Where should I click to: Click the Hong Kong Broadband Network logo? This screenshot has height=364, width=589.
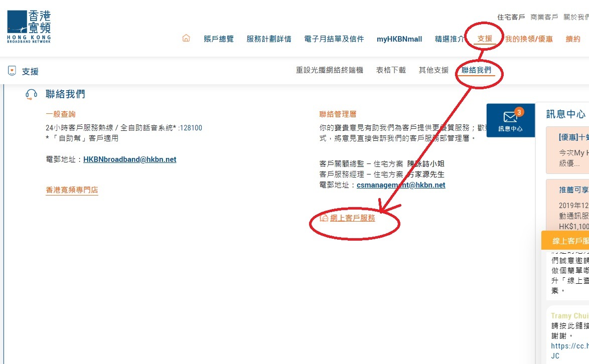[x=29, y=27]
